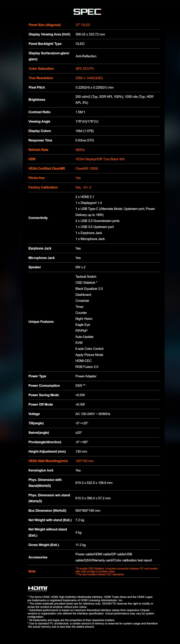Select the RGB Fusion 2.0 entry
180x644 pixels.
pos(87,367)
